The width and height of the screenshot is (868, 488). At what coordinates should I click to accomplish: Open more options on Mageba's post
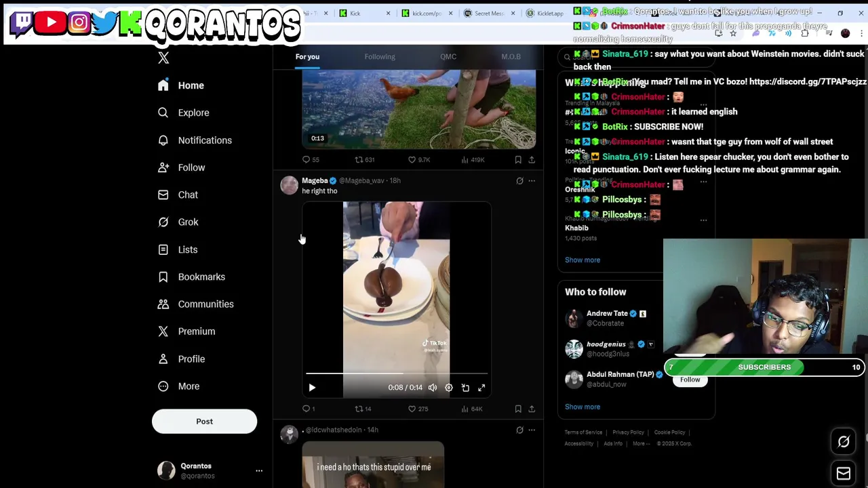tap(532, 181)
